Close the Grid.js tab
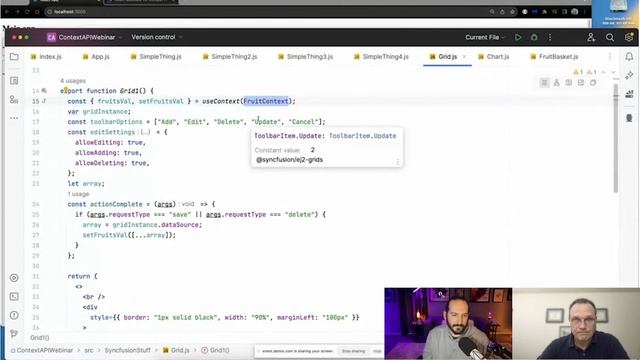Viewport: 640px width, 360px height. pyautogui.click(x=464, y=57)
